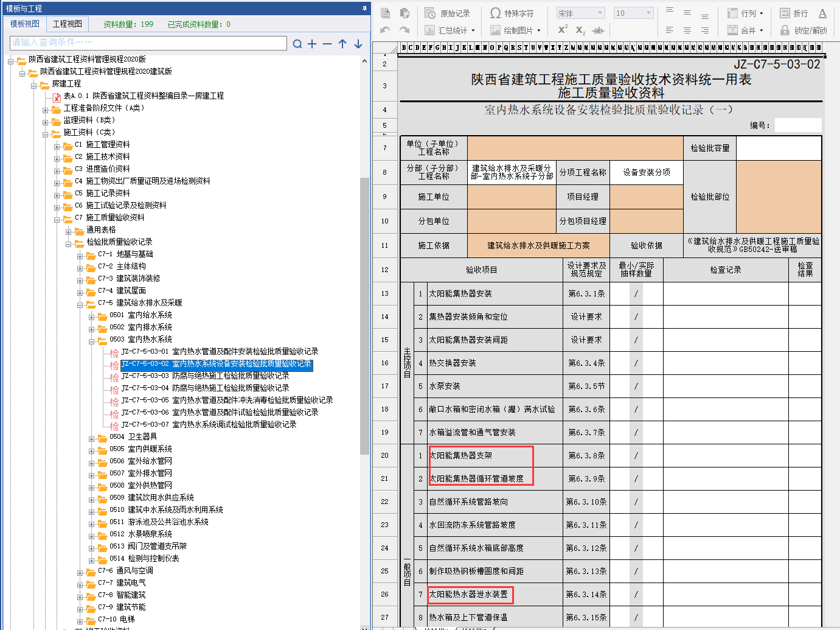The width and height of the screenshot is (840, 630).
Task: Toggle the 锁定/解锁 lock button
Action: pos(804,30)
